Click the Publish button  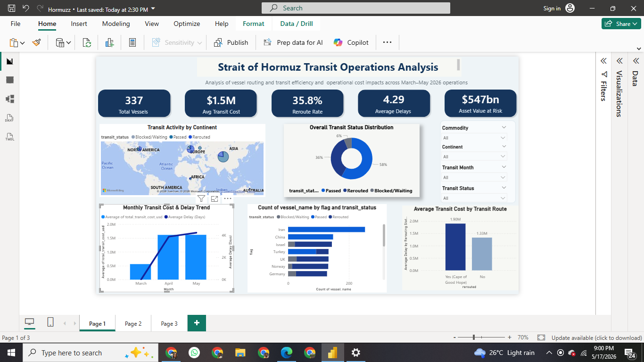pyautogui.click(x=231, y=42)
